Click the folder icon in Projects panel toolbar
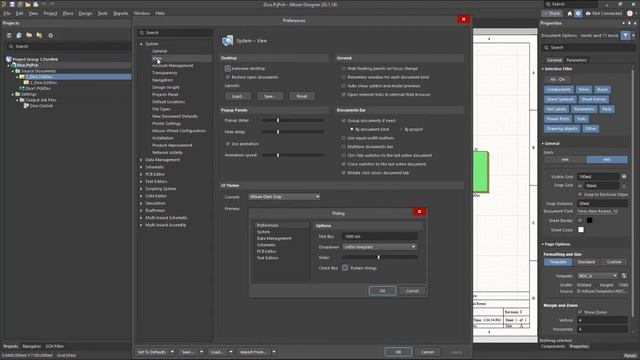 [x=29, y=36]
